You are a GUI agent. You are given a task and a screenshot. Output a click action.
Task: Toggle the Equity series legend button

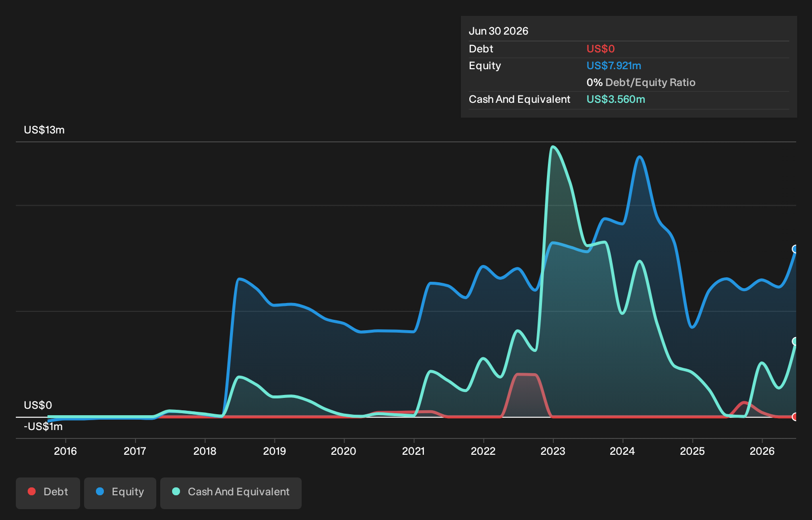tap(120, 493)
